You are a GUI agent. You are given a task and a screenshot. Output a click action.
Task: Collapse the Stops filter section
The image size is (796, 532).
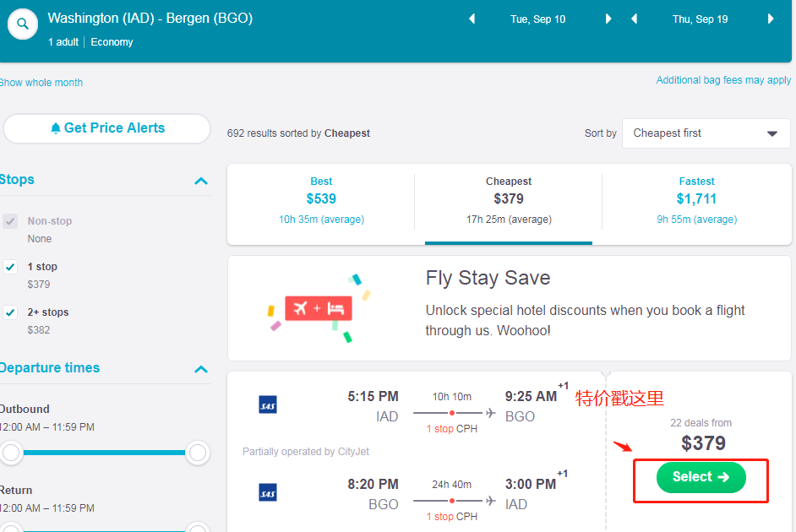click(x=201, y=181)
